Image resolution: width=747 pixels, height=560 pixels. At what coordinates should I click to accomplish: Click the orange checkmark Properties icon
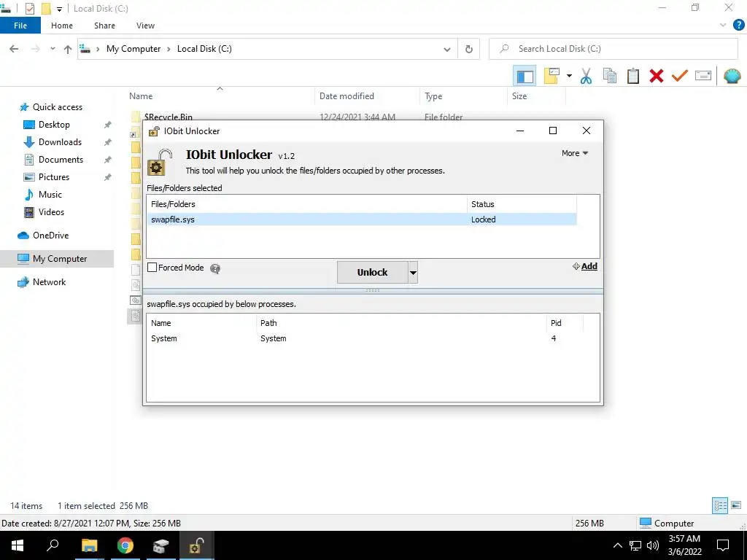pos(680,76)
